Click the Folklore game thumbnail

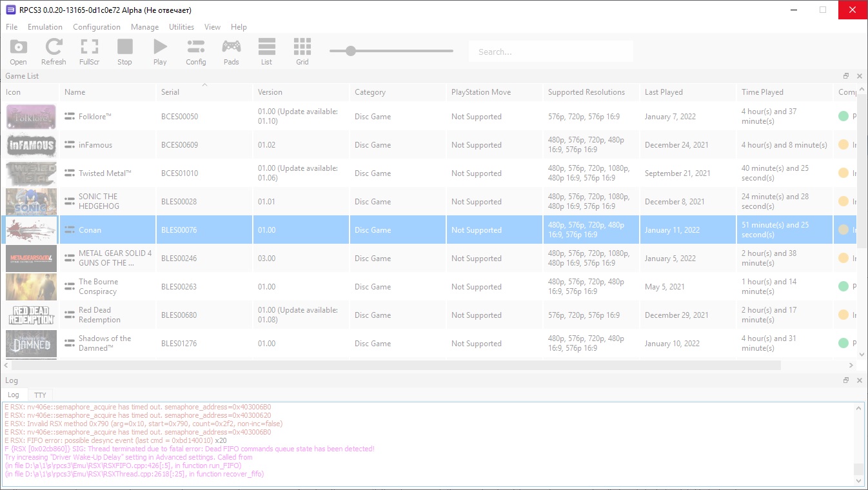pos(31,117)
